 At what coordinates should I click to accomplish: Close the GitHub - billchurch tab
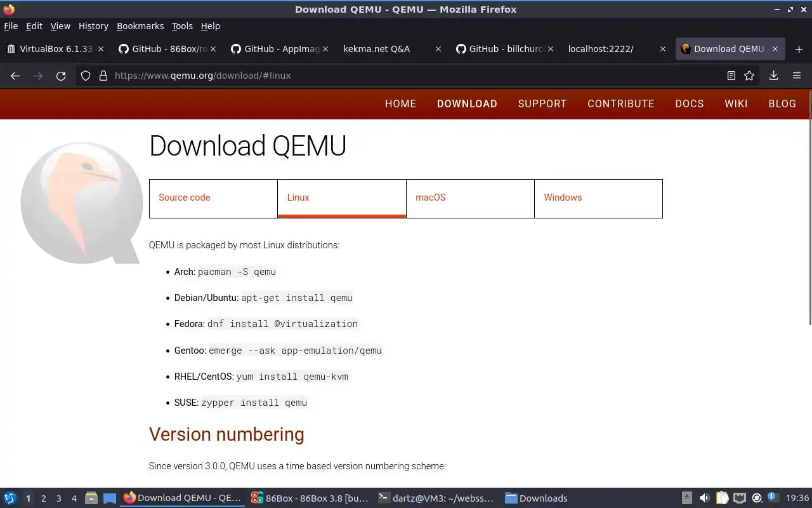551,49
